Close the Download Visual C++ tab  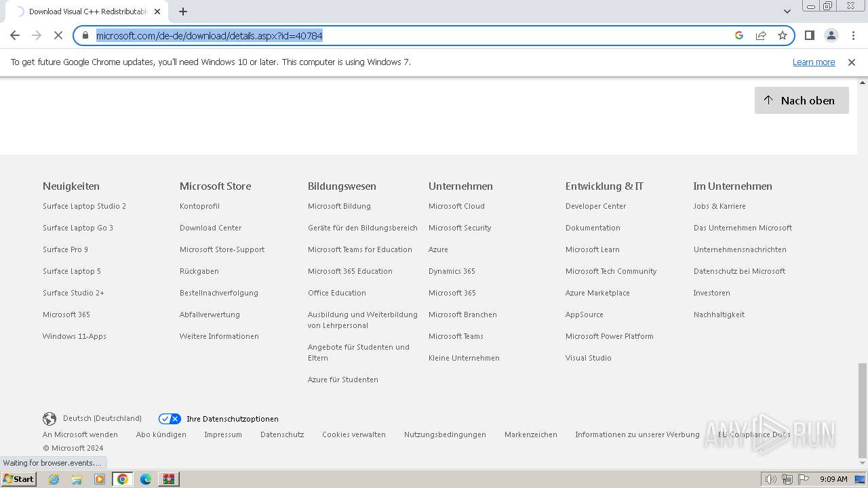coord(157,12)
